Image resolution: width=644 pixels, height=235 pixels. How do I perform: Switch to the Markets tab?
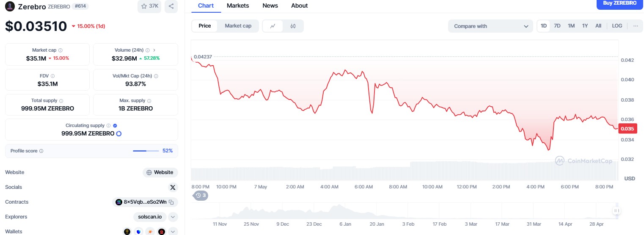pos(238,6)
